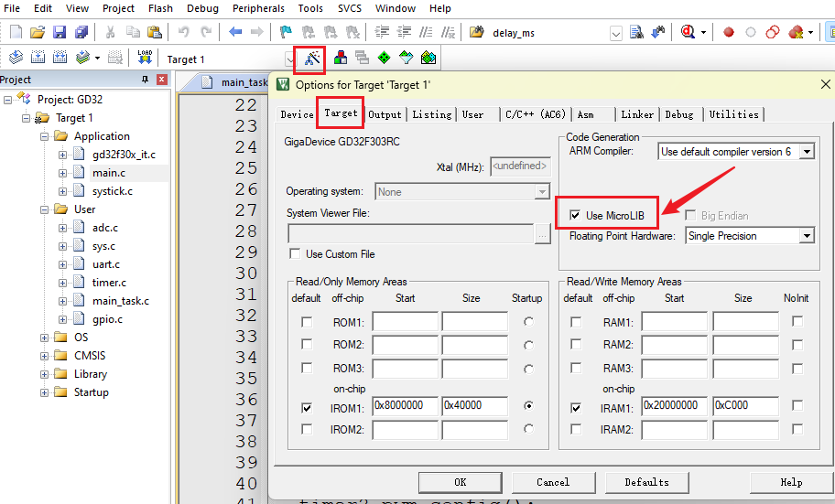
Task: Click the Pack Installer icon
Action: pyautogui.click(x=428, y=58)
